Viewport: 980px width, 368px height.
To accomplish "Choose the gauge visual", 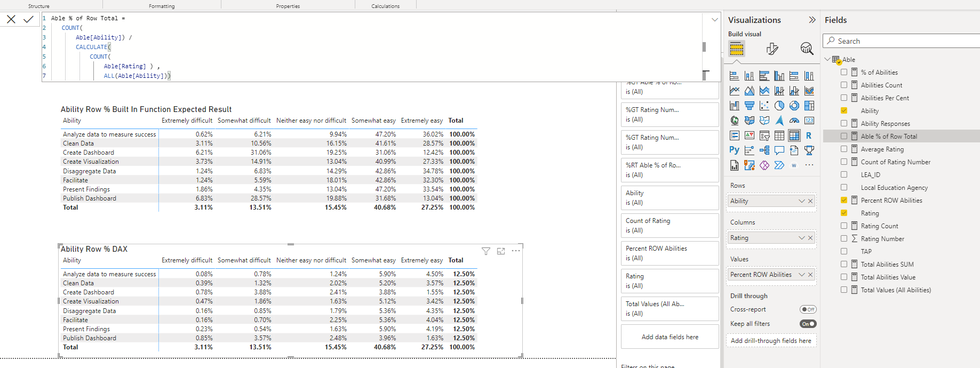I will (x=794, y=121).
